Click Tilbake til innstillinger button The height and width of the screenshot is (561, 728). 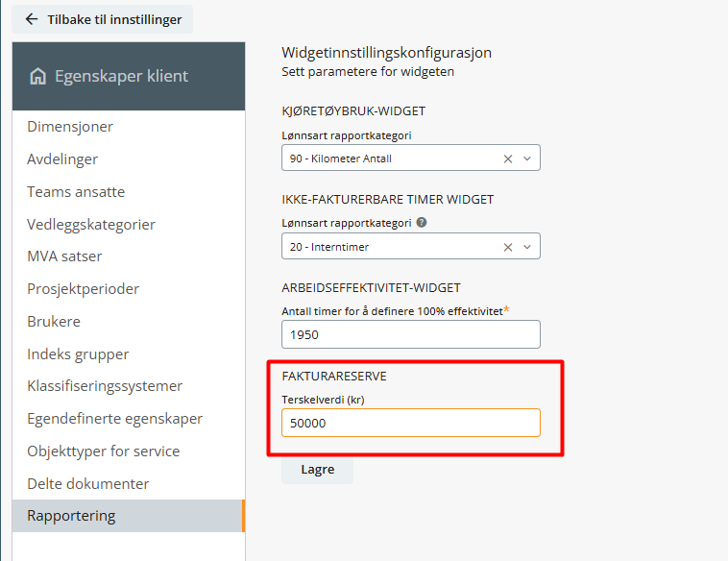102,19
